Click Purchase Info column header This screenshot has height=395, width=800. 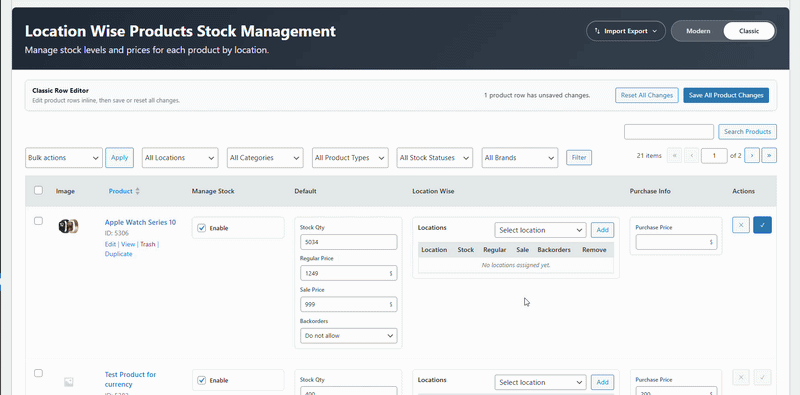[650, 191]
